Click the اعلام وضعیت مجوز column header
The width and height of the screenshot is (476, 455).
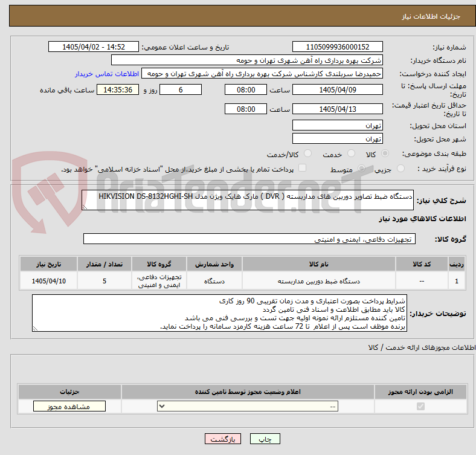[248, 392]
